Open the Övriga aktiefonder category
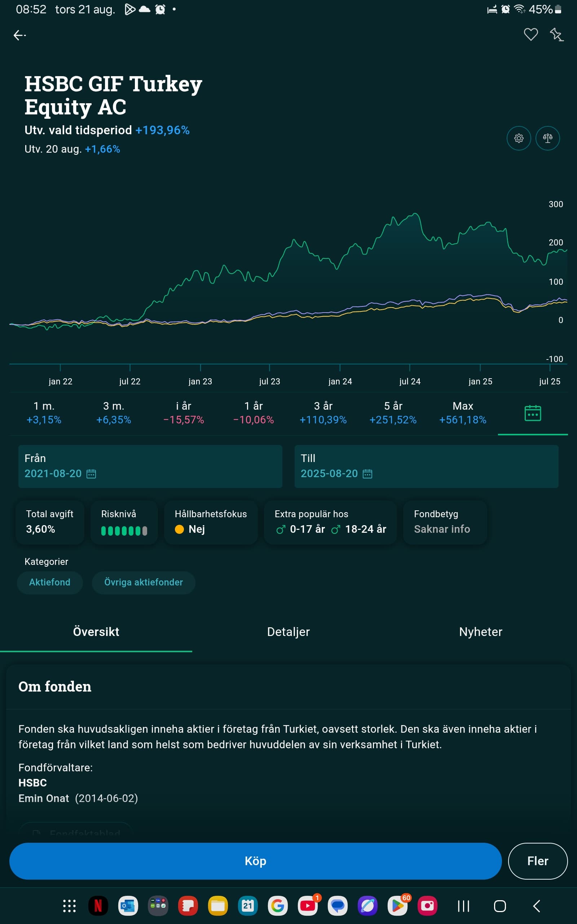 click(x=144, y=582)
